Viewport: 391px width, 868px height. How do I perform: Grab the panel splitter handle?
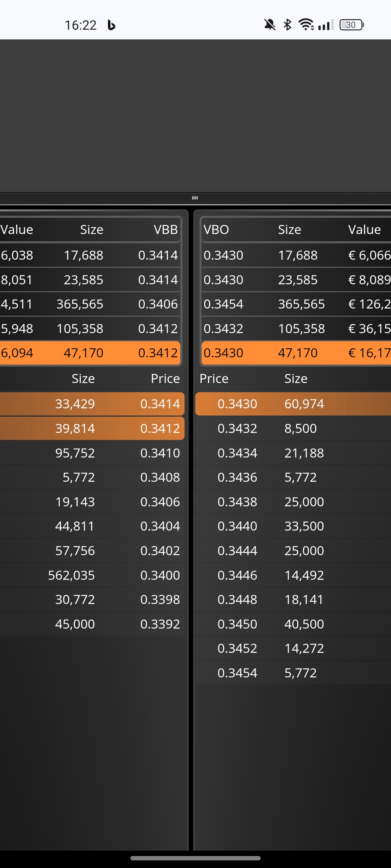(195, 198)
